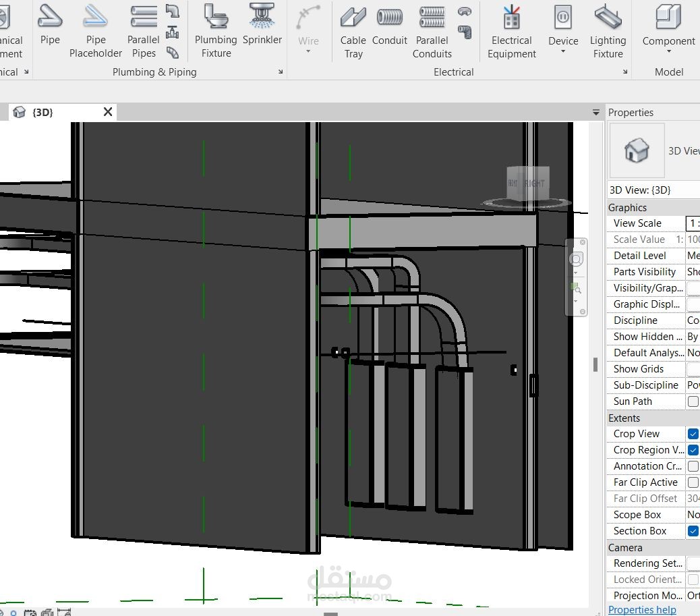The image size is (700, 616).
Task: Click the Detail Level value field
Action: pos(693,256)
